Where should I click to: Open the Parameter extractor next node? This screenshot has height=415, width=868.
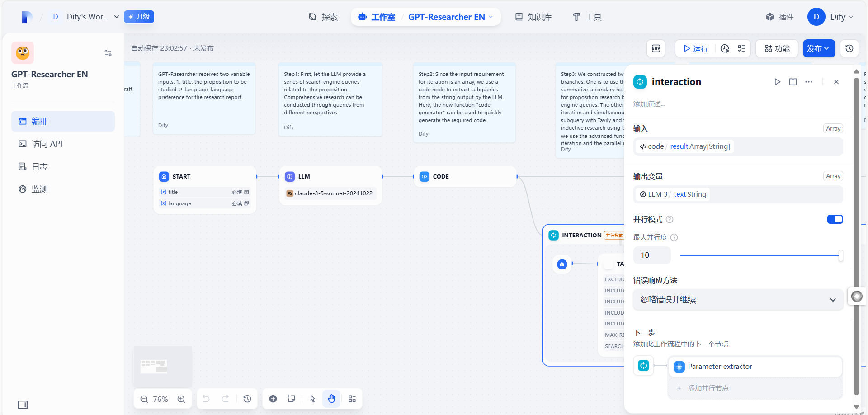755,367
